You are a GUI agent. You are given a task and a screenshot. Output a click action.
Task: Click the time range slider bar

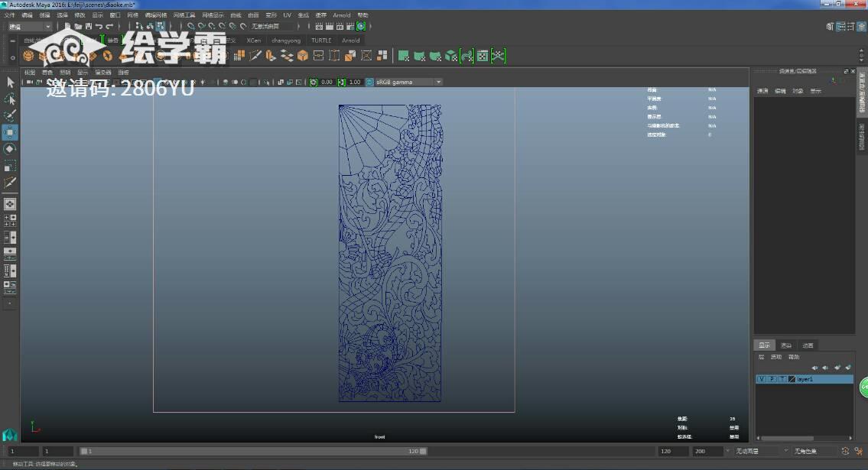[252, 452]
